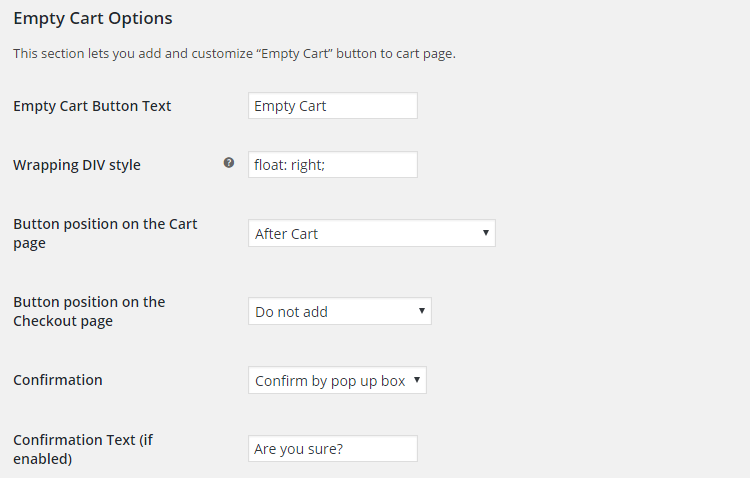Select the Confirmation Text field containing 'Are you sure?'
Image resolution: width=750 pixels, height=478 pixels.
(333, 449)
